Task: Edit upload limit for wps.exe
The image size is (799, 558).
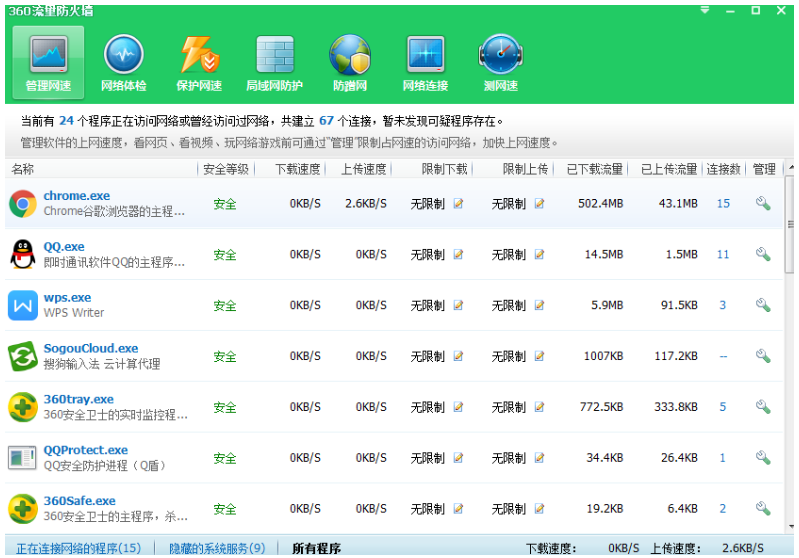Action: (x=539, y=305)
